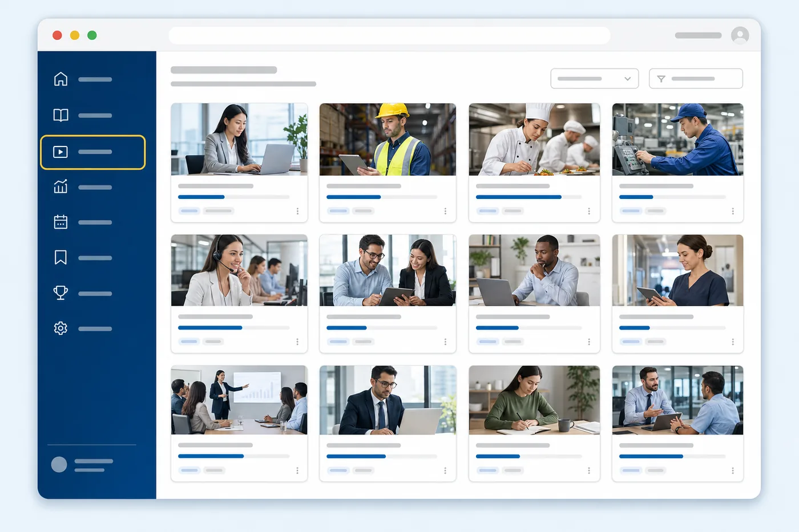
Task: Click progress bar on whiteboard presentation card
Action: click(x=233, y=456)
